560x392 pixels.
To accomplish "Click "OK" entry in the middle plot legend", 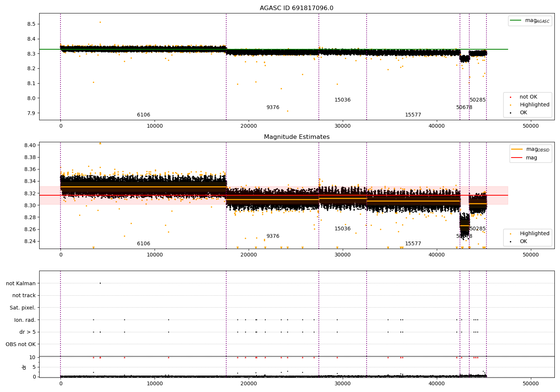I will point(523,242).
